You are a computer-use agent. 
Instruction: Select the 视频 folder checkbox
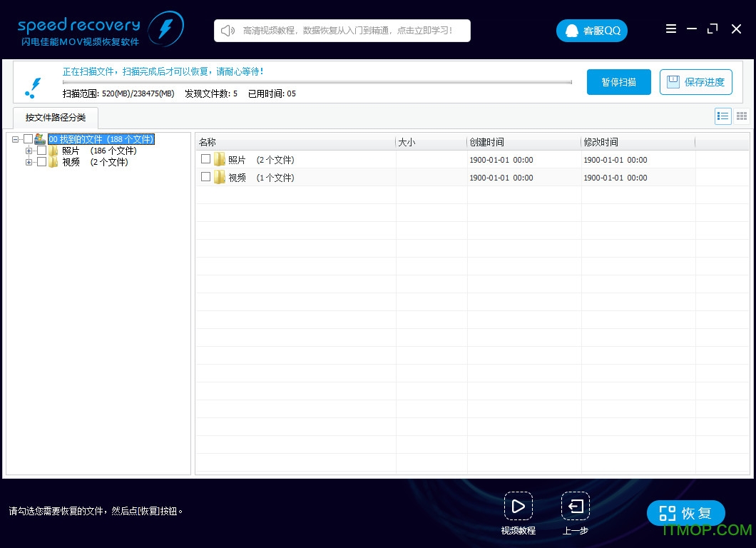point(41,162)
